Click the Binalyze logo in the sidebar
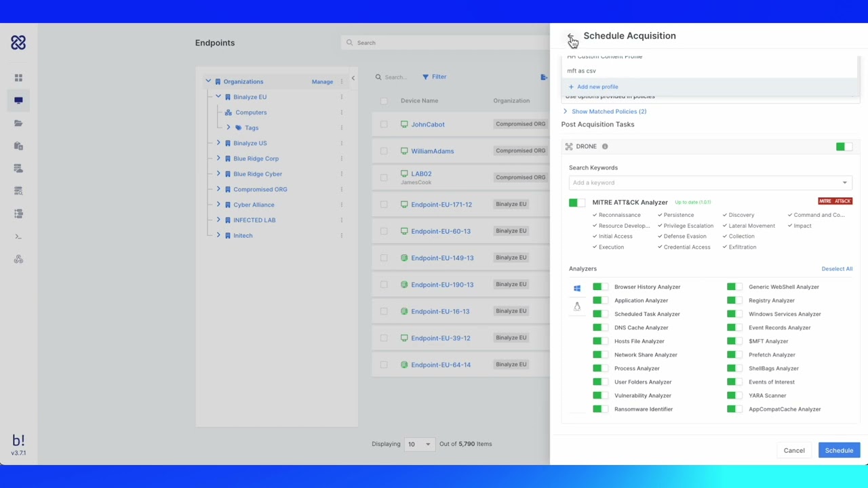The height and width of the screenshot is (488, 868). (18, 43)
